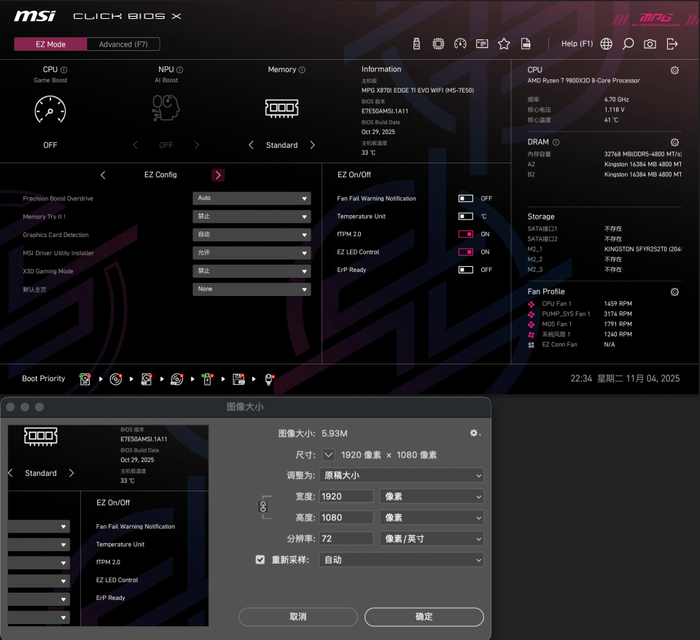
Task: Click the Memory module icon
Action: pyautogui.click(x=282, y=108)
